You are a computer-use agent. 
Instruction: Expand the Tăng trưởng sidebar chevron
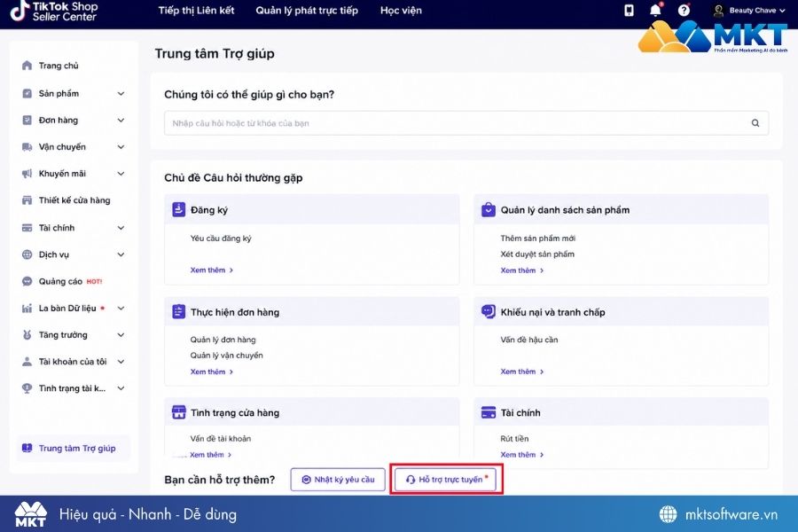(121, 335)
